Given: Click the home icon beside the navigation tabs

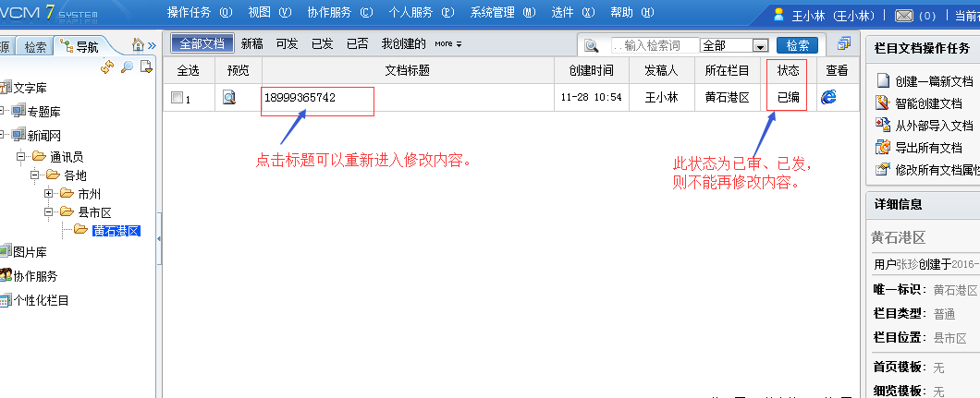Looking at the screenshot, I should point(138,45).
